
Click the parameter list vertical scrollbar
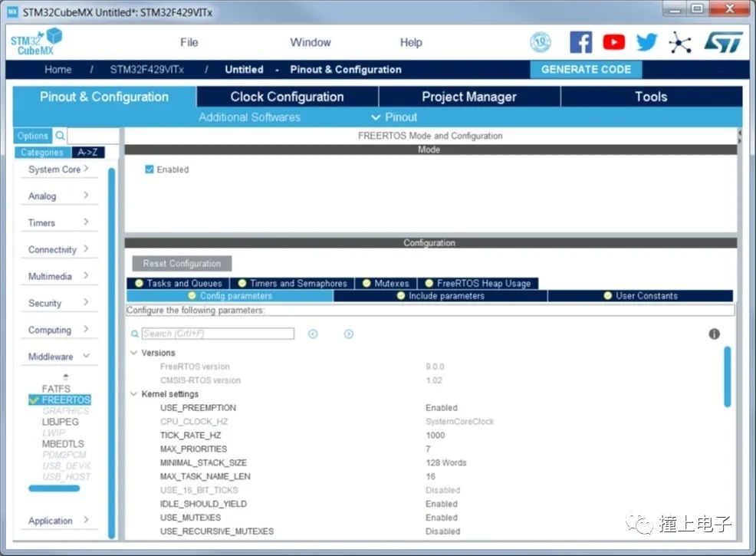pyautogui.click(x=727, y=377)
